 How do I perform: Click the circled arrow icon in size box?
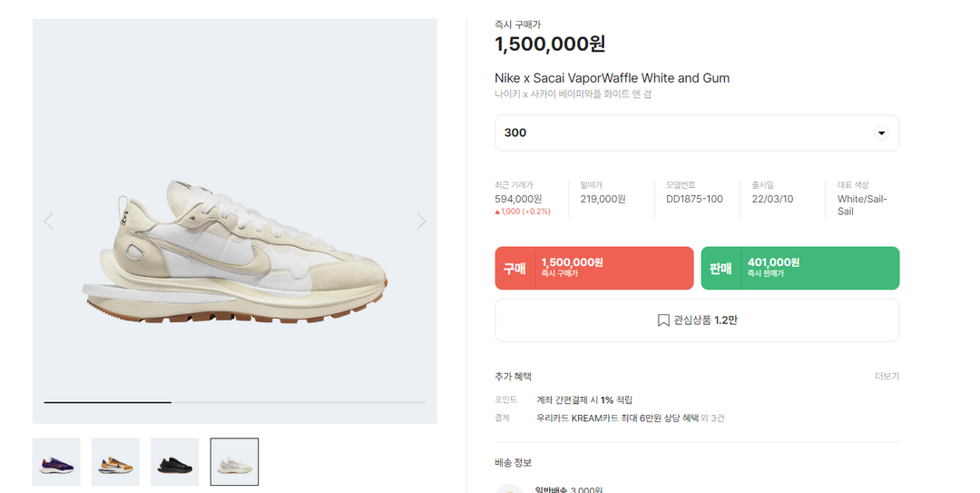[x=880, y=133]
